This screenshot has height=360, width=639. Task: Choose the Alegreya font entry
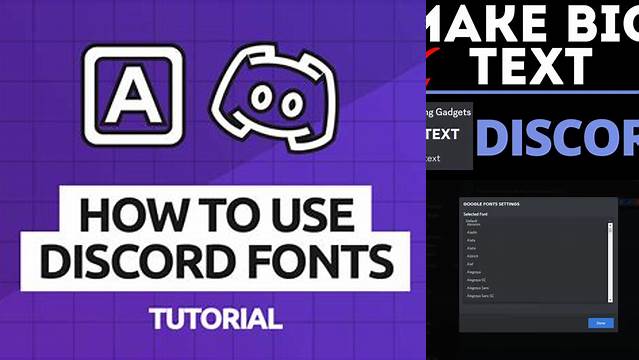(474, 272)
